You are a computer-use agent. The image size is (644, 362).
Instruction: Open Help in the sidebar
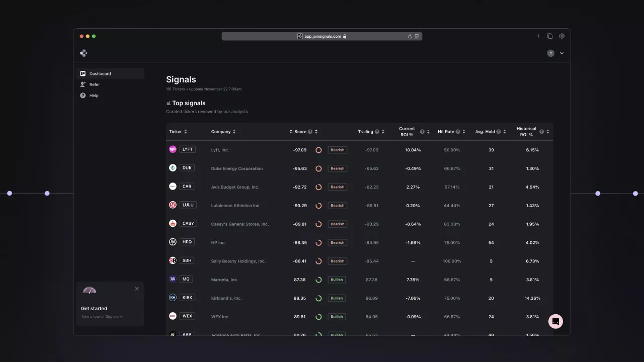tap(94, 96)
